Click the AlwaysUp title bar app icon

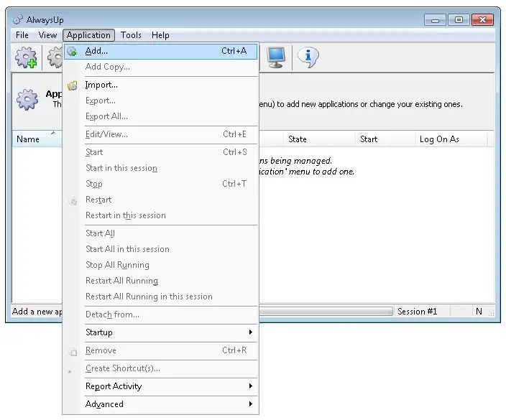[18, 20]
